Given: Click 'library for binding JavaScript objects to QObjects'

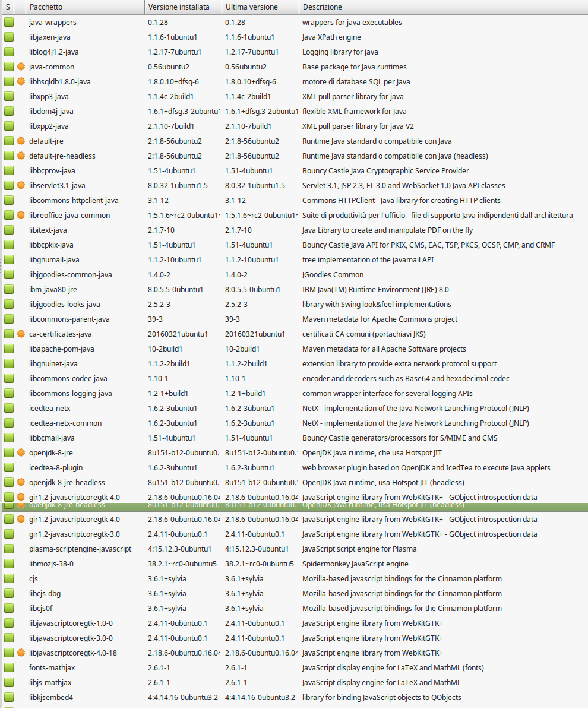Looking at the screenshot, I should (x=382, y=697).
